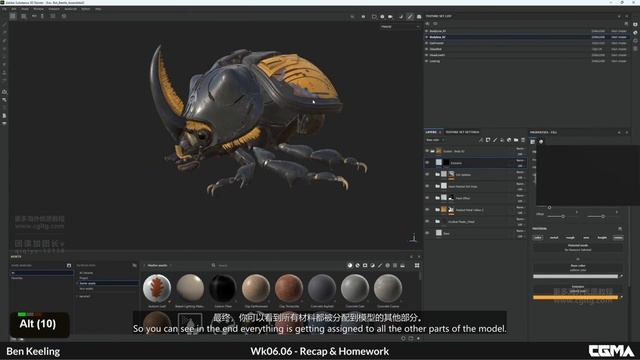
Task: Open the Help menu
Action: (x=98, y=9)
